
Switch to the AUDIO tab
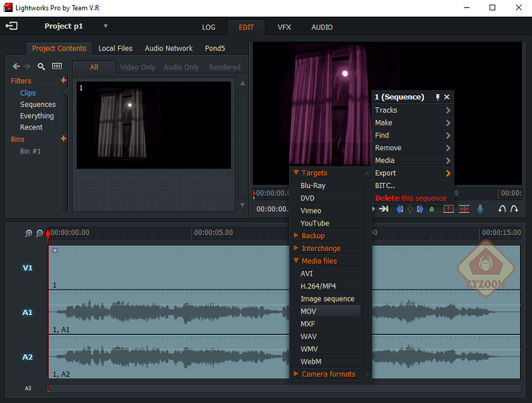[322, 27]
